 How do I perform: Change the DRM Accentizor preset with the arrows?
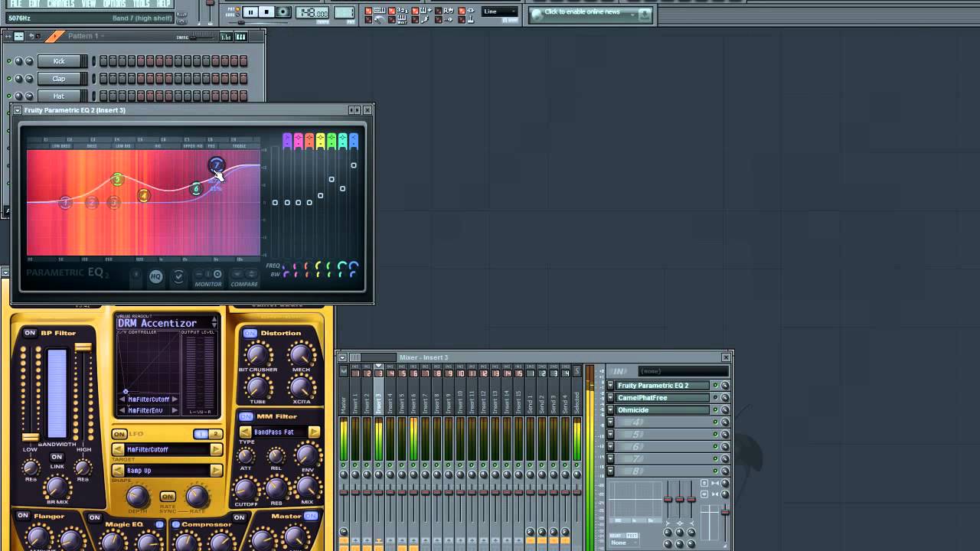pos(214,323)
